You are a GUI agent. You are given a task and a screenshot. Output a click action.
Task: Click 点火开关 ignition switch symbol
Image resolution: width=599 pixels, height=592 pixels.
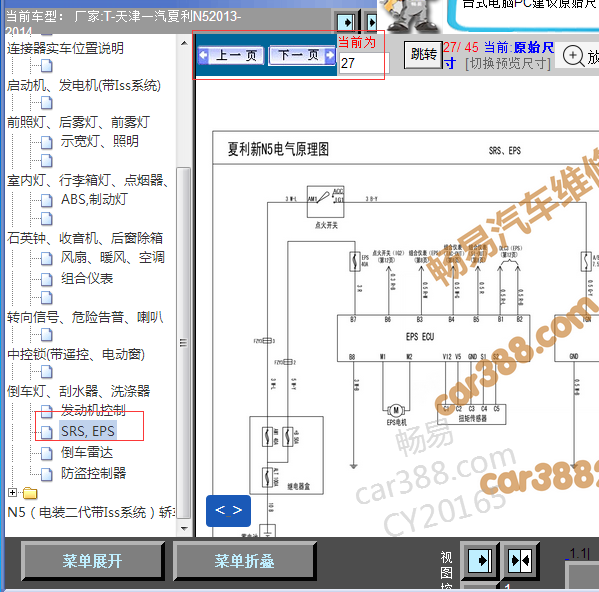pos(325,202)
